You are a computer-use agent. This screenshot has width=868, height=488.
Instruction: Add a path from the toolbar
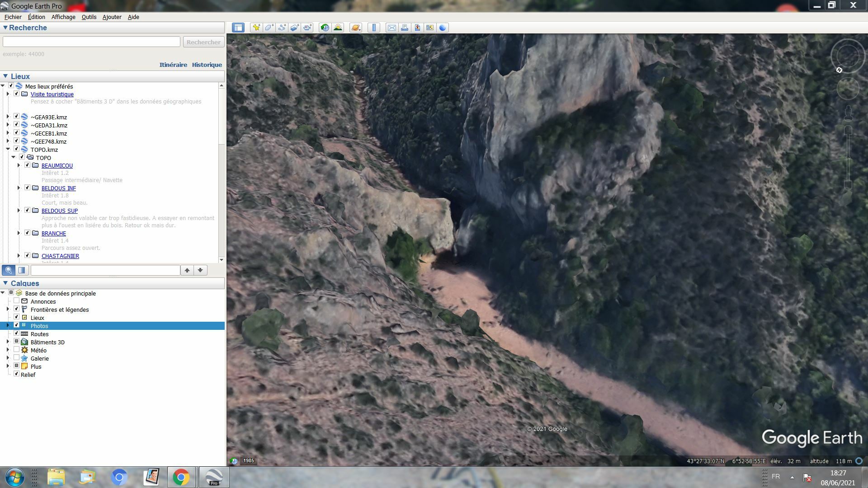tap(282, 28)
